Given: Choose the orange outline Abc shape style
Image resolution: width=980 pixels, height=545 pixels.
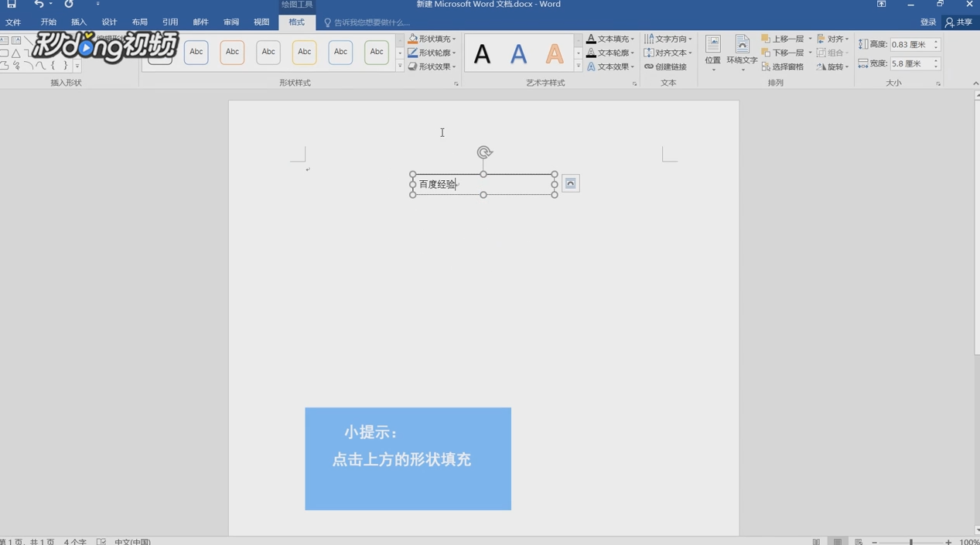Looking at the screenshot, I should click(x=232, y=52).
